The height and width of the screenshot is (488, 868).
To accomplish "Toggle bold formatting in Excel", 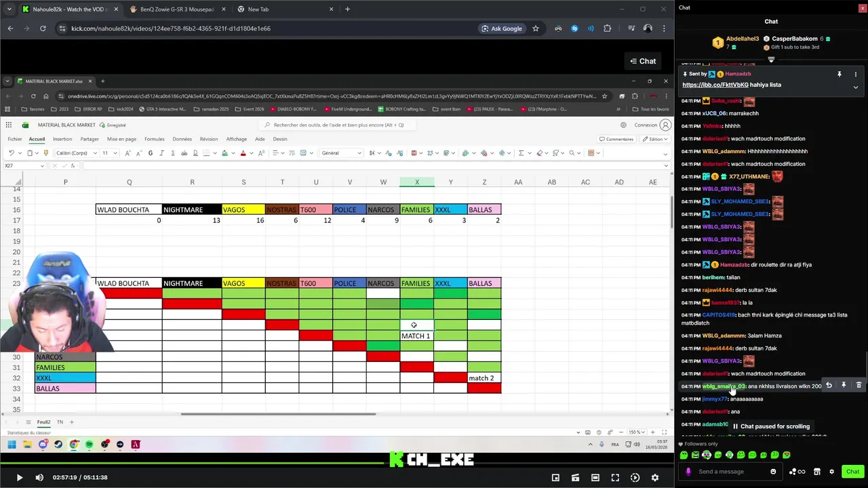I will click(151, 153).
